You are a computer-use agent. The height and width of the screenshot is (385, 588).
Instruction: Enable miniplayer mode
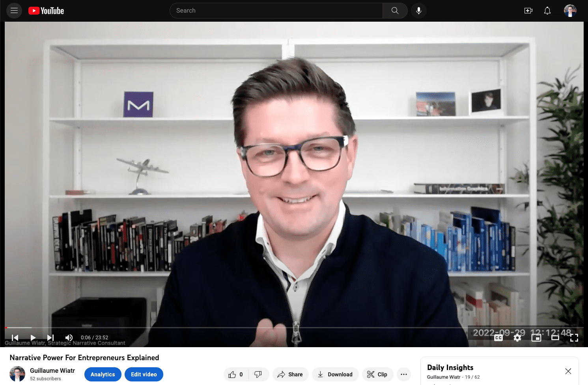coord(536,337)
